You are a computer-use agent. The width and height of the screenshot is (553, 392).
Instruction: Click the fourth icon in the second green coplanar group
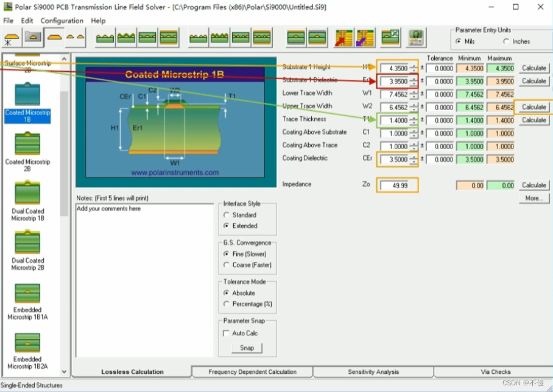tap(262, 38)
